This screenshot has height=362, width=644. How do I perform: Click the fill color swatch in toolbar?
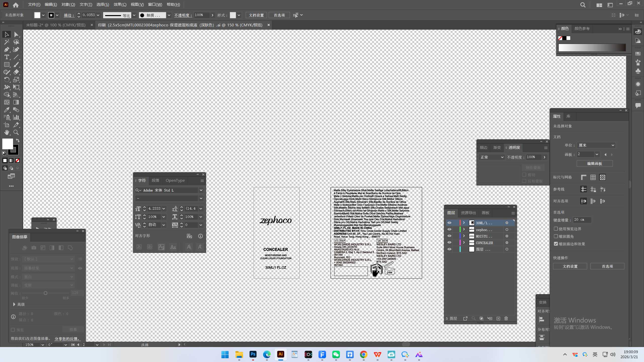(x=8, y=144)
